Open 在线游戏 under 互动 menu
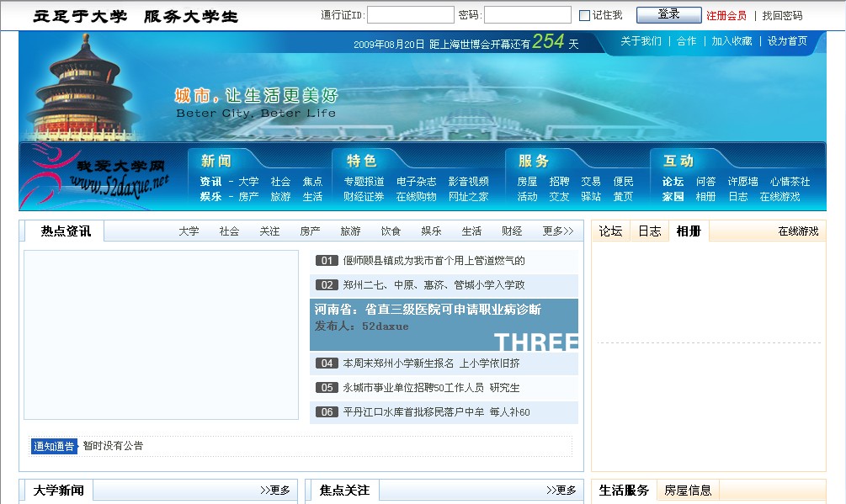This screenshot has width=846, height=504. click(779, 197)
